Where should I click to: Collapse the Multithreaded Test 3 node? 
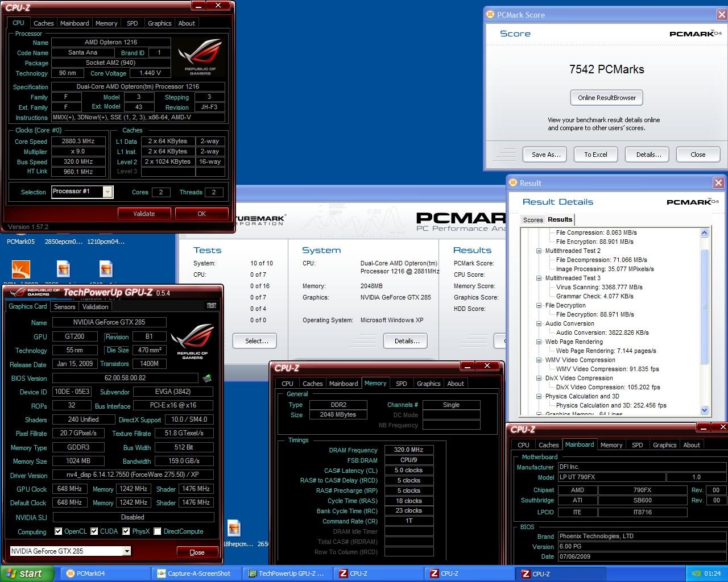point(539,278)
